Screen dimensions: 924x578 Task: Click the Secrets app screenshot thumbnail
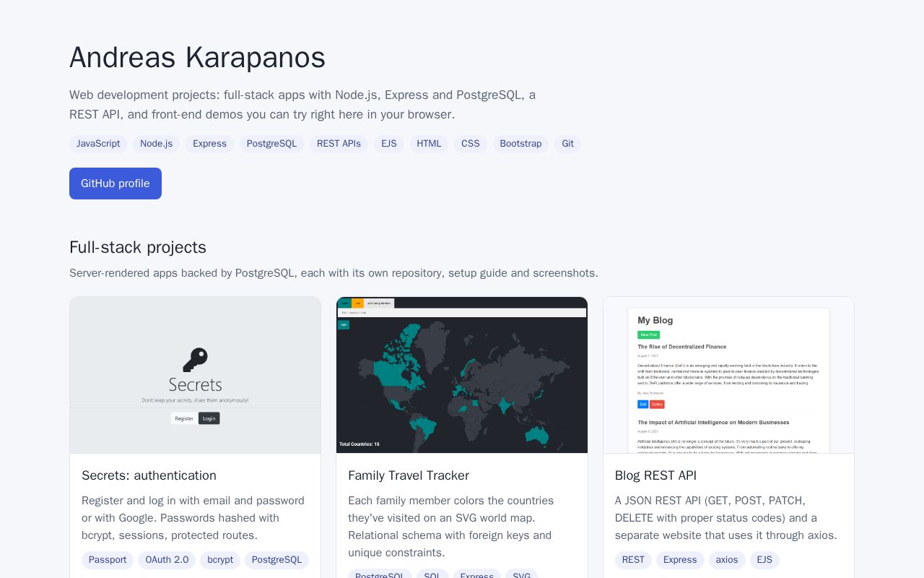tap(195, 375)
